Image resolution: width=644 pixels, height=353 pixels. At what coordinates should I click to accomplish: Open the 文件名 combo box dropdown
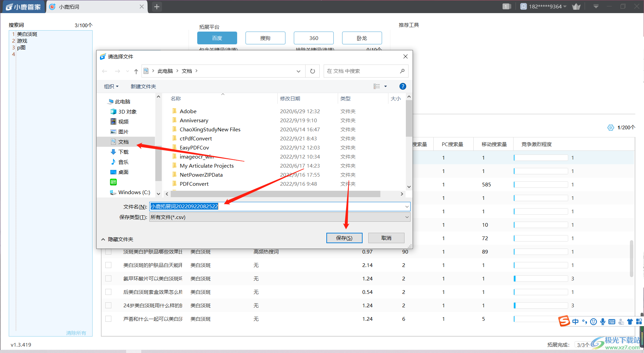pyautogui.click(x=407, y=207)
